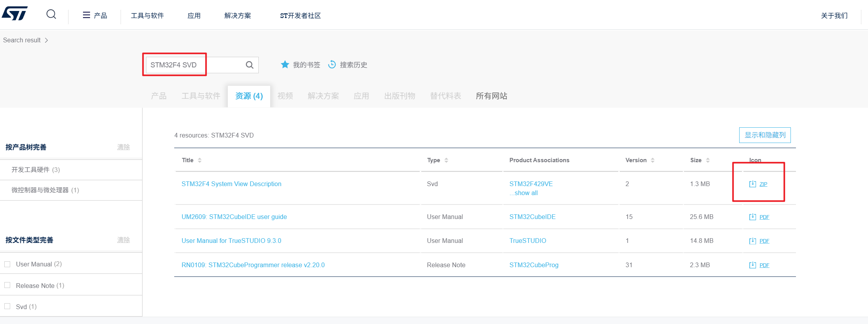
Task: Switch to the 所有网站 tab
Action: point(491,96)
